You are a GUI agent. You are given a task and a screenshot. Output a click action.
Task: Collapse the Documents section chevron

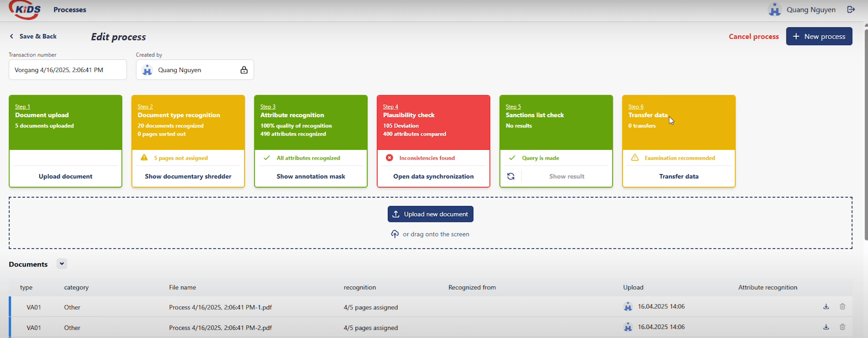click(x=62, y=264)
